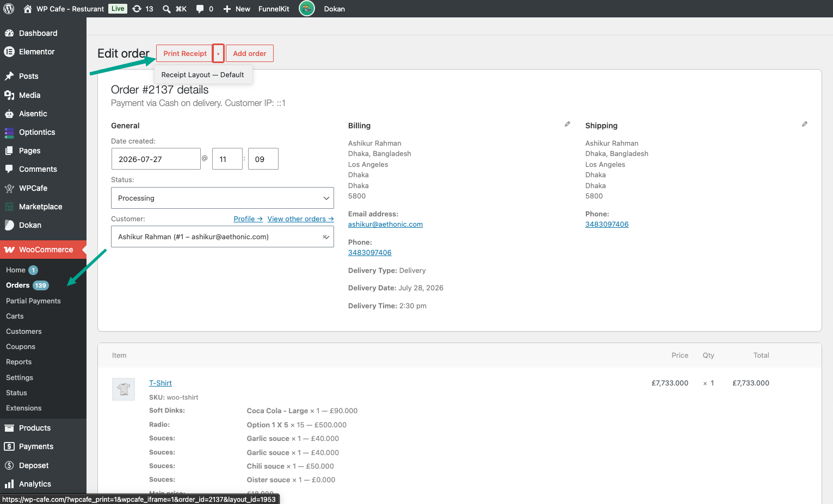Open Partial Payments submenu item
Image resolution: width=833 pixels, height=504 pixels.
point(33,301)
